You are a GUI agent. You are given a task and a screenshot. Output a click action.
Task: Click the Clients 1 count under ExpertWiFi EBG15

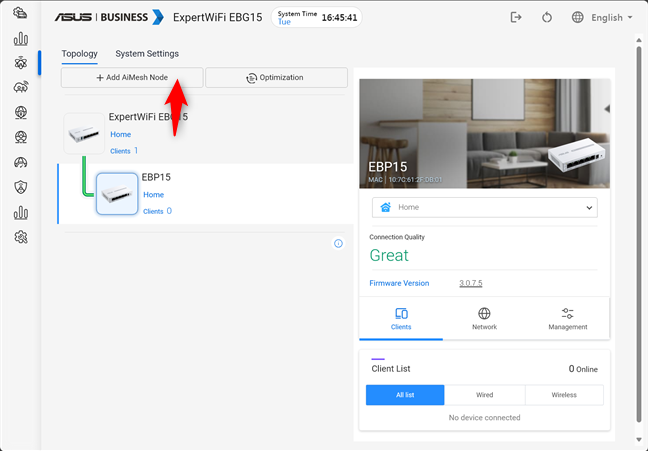click(124, 151)
